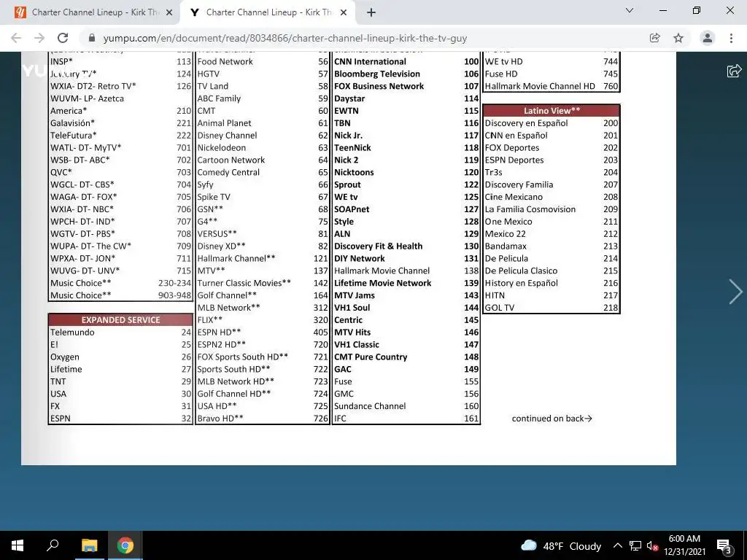
Task: Click the browser back arrow
Action: (16, 38)
